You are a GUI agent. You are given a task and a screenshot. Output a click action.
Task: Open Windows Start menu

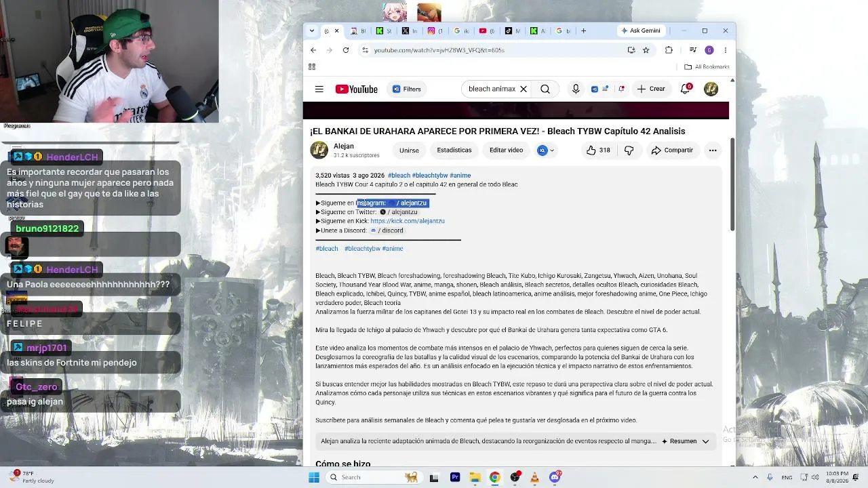(313, 477)
